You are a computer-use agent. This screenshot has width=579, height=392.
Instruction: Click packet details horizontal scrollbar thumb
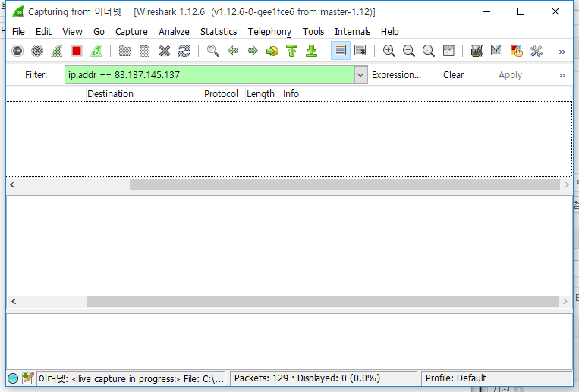click(x=323, y=302)
